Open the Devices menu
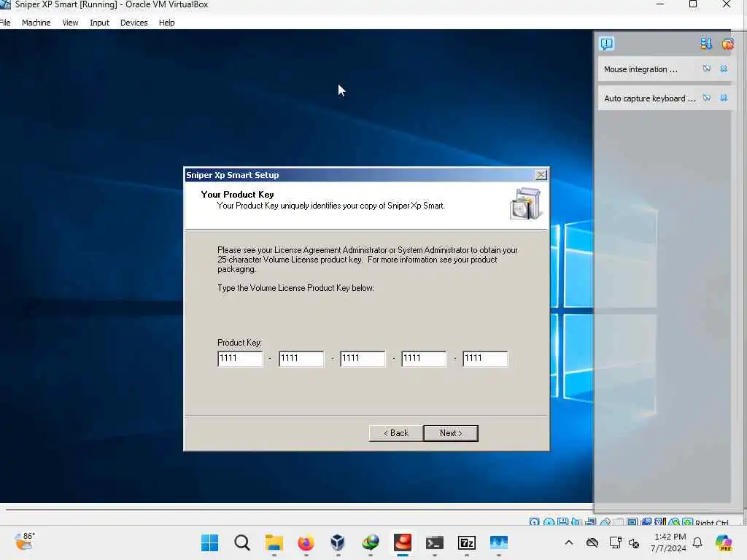The height and width of the screenshot is (560, 747). coord(134,23)
